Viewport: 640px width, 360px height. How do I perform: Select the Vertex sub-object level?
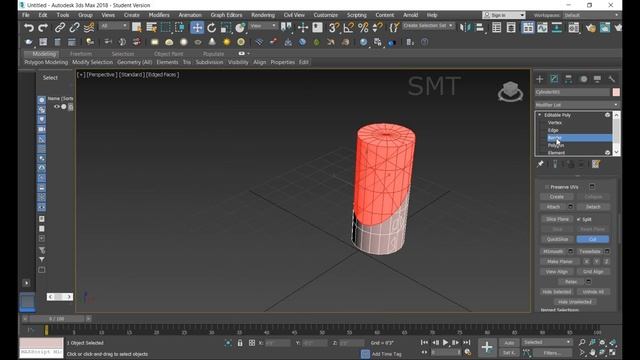pos(555,122)
